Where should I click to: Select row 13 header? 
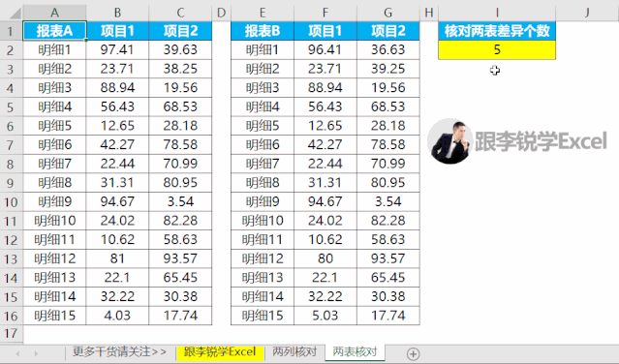point(11,258)
